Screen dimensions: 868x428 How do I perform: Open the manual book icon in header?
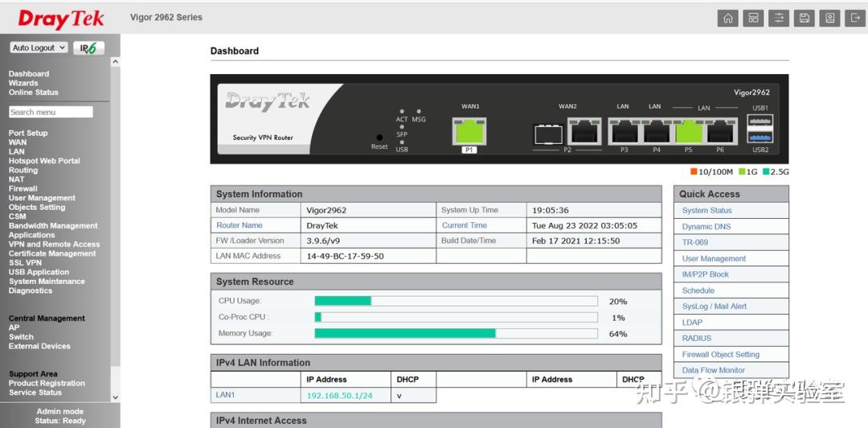tap(829, 18)
